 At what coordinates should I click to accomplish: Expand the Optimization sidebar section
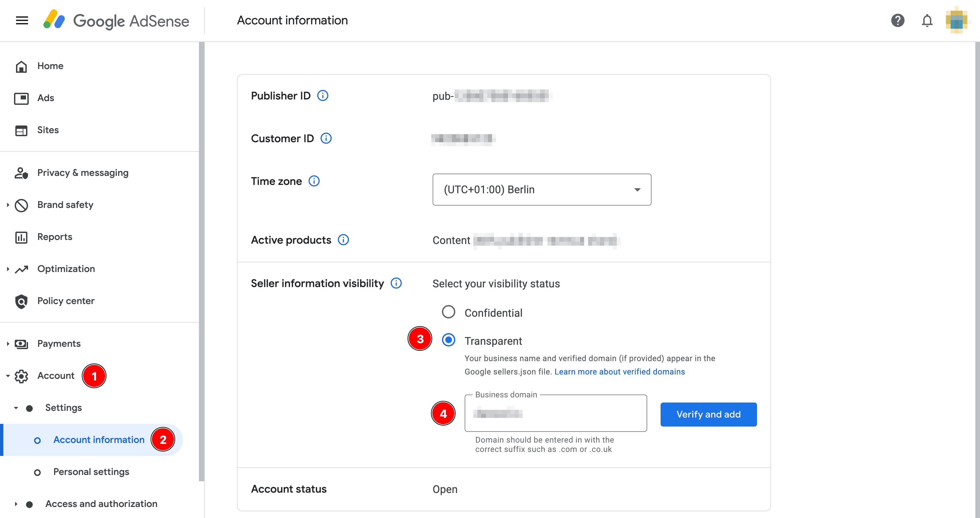point(8,269)
